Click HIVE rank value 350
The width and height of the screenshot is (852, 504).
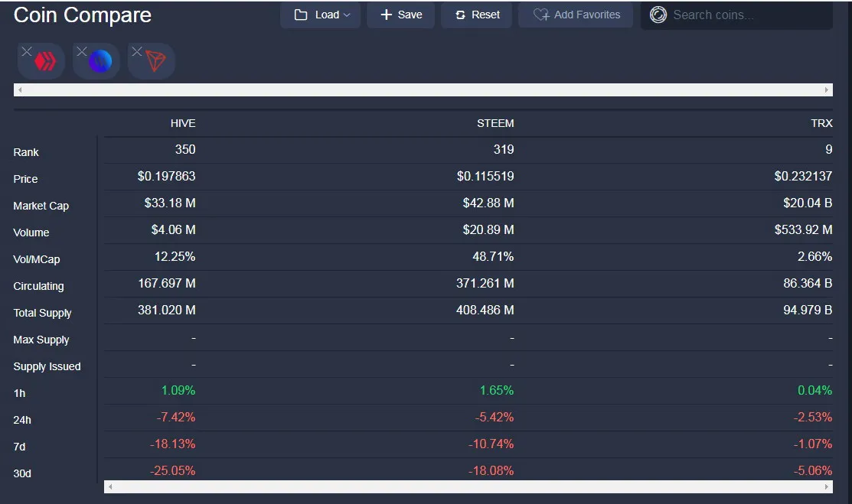(x=185, y=149)
